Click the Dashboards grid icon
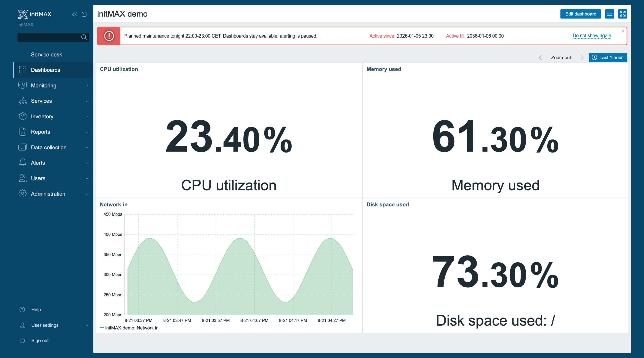 click(22, 70)
